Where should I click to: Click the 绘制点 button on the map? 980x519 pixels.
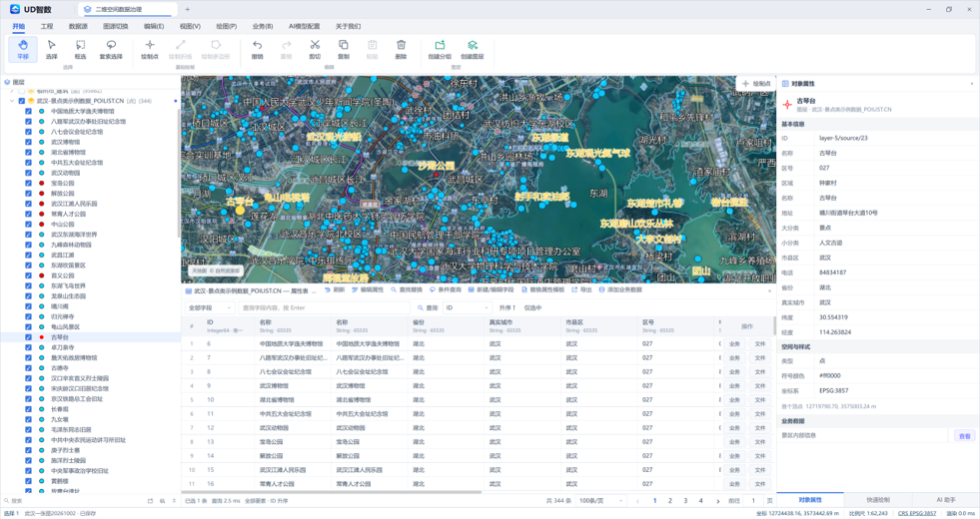coord(756,83)
